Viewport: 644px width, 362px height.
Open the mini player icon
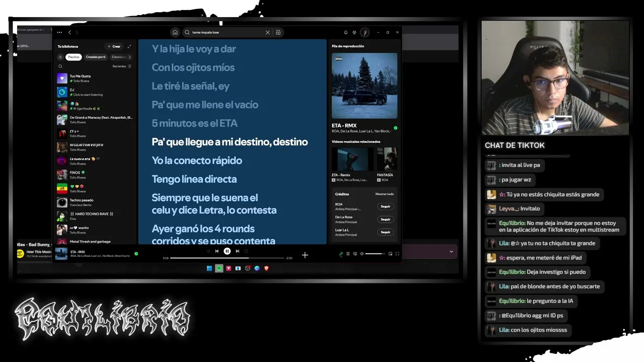390,254
